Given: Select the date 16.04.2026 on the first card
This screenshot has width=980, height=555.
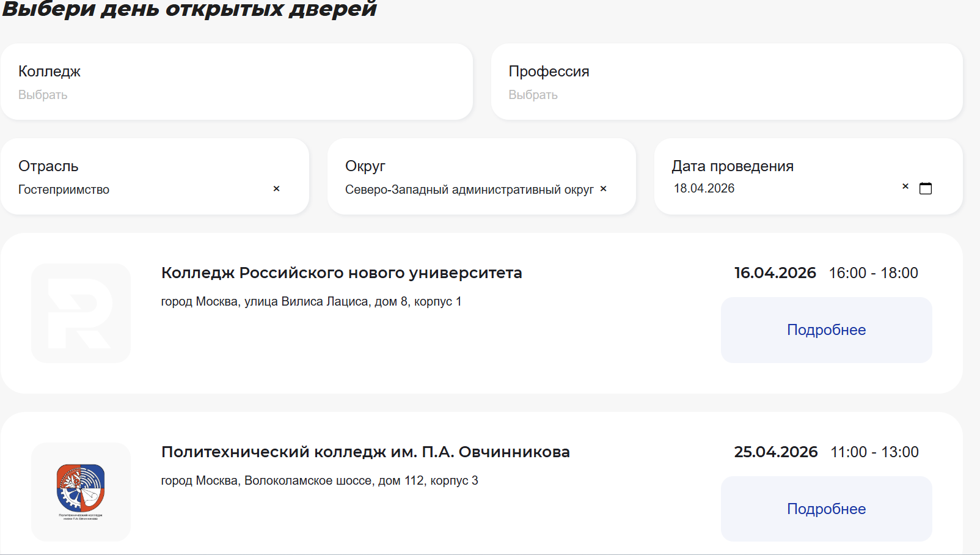Looking at the screenshot, I should pyautogui.click(x=775, y=273).
